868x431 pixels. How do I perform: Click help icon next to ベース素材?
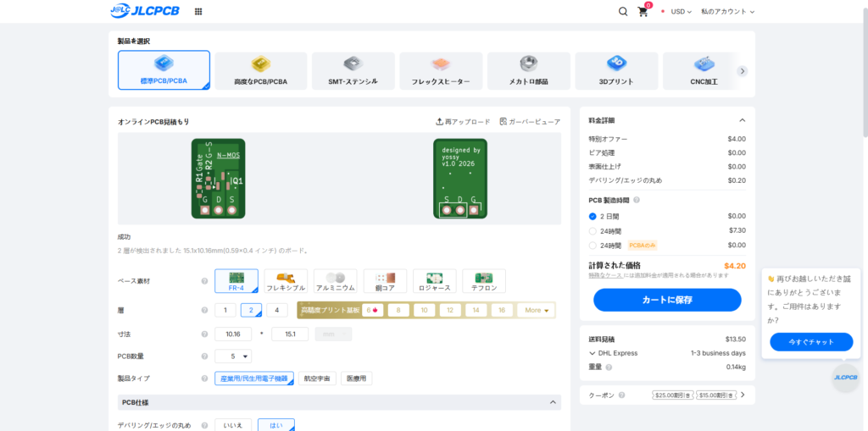204,281
